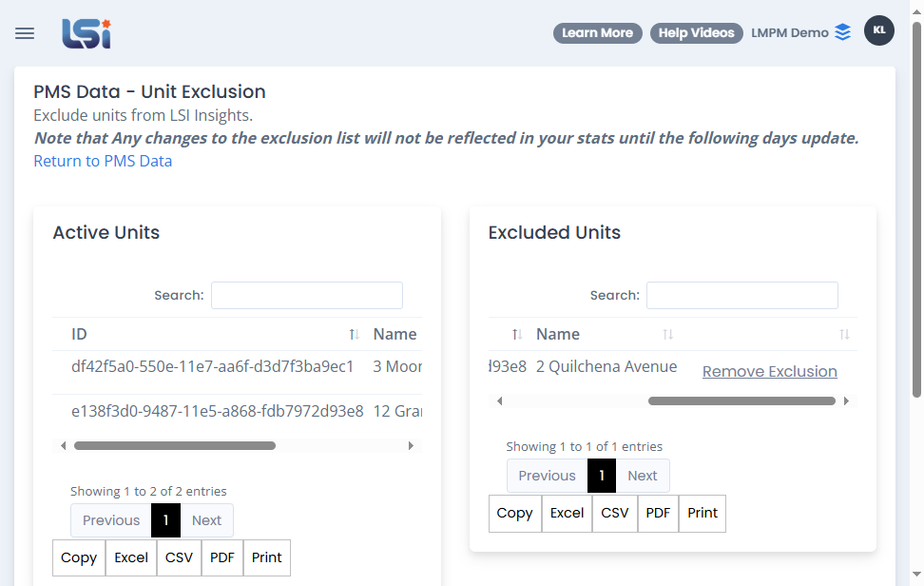Click right arrow of Excluded Units scrollbar
The image size is (924, 586).
coord(846,400)
